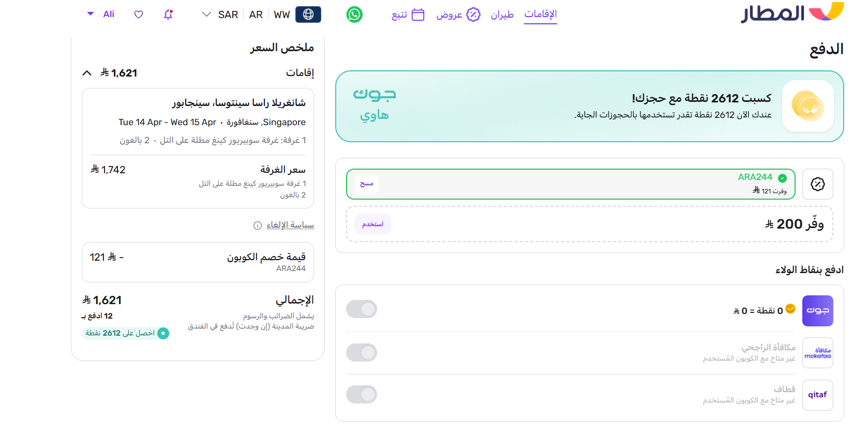This screenshot has width=868, height=435.
Task: Click مسح to clear coupon ARA244
Action: pyautogui.click(x=366, y=184)
